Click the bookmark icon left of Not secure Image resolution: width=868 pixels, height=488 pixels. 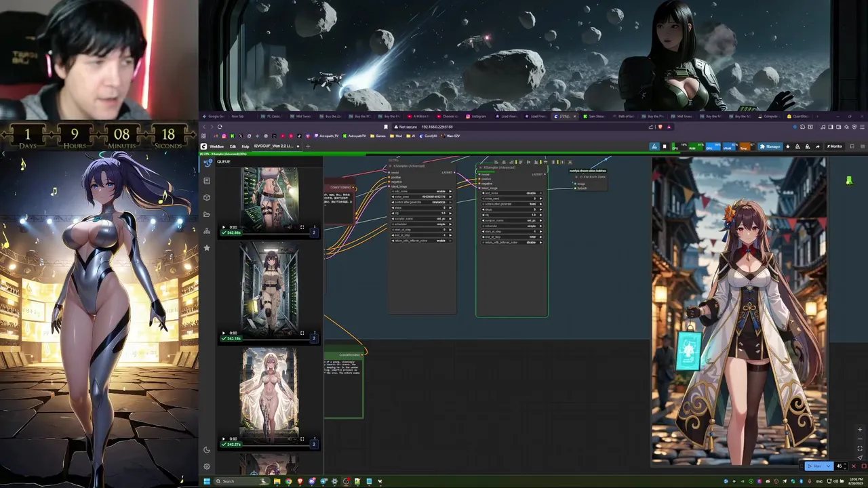[x=386, y=127]
